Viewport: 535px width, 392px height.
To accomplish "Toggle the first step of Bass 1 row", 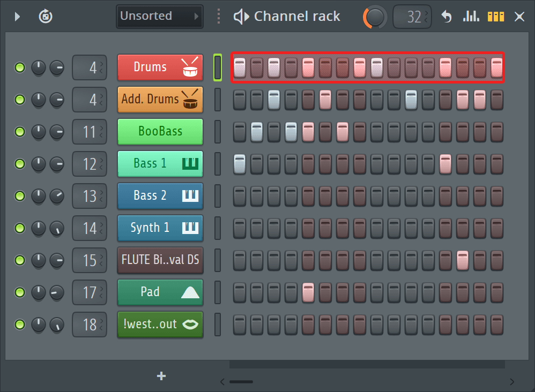I will 240,164.
